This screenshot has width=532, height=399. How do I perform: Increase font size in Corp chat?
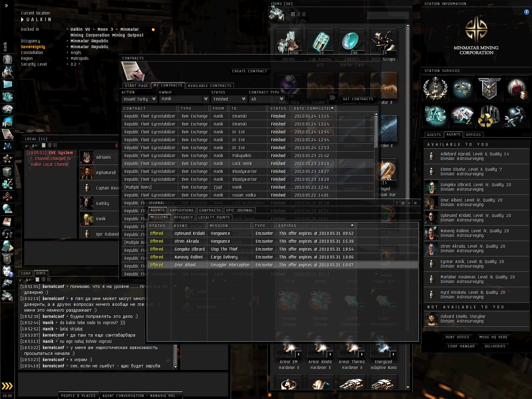(x=28, y=280)
